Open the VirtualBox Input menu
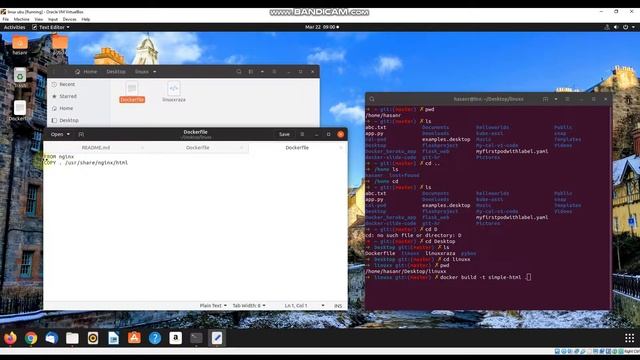The height and width of the screenshot is (360, 640). [x=53, y=19]
